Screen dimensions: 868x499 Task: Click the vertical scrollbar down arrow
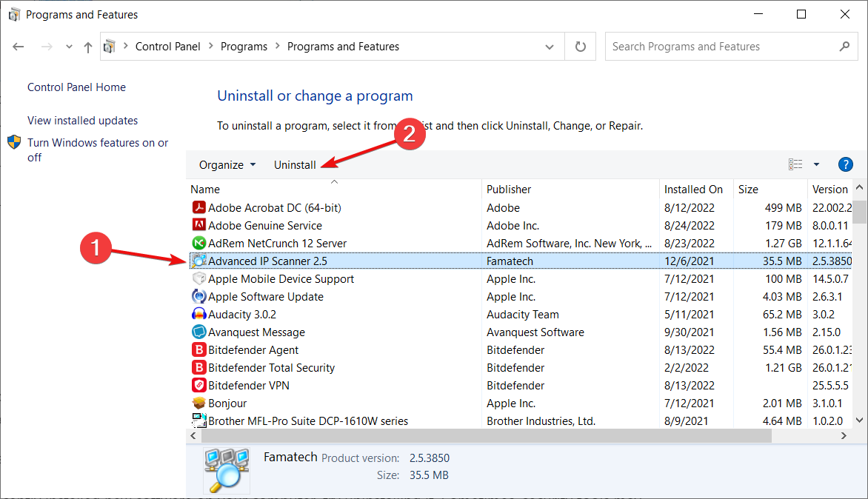(859, 420)
